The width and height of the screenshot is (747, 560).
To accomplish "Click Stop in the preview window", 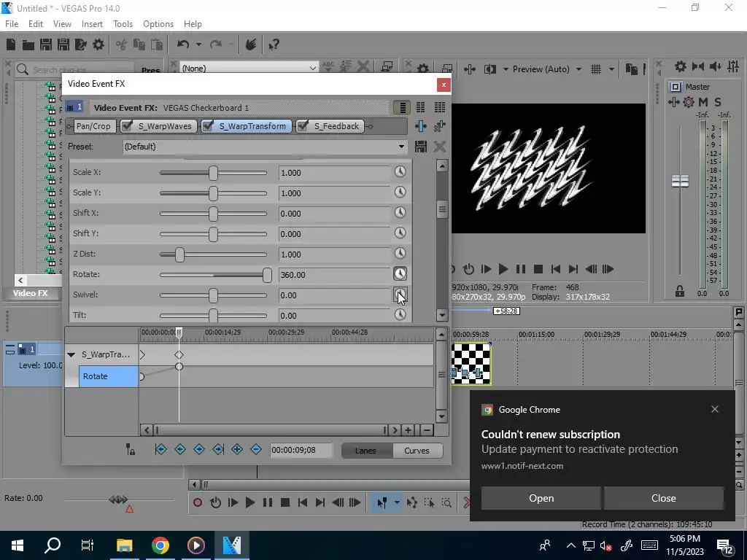I will [538, 269].
